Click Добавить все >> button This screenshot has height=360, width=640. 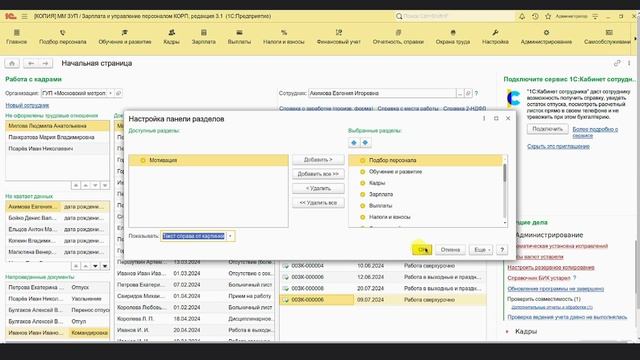tap(318, 174)
